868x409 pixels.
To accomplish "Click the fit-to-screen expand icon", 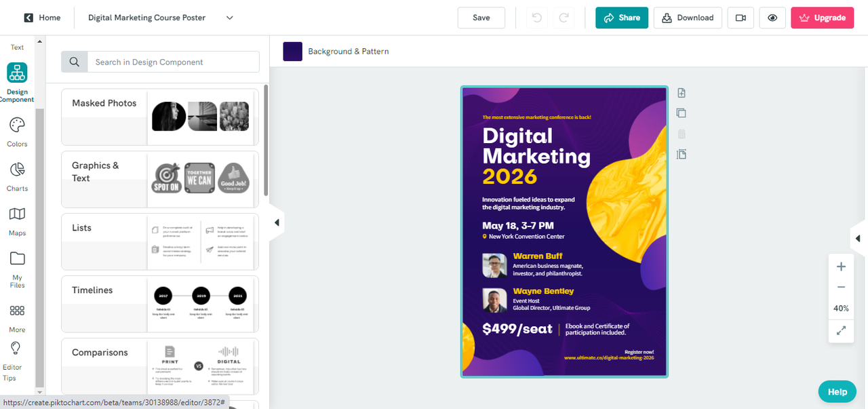I will point(841,330).
